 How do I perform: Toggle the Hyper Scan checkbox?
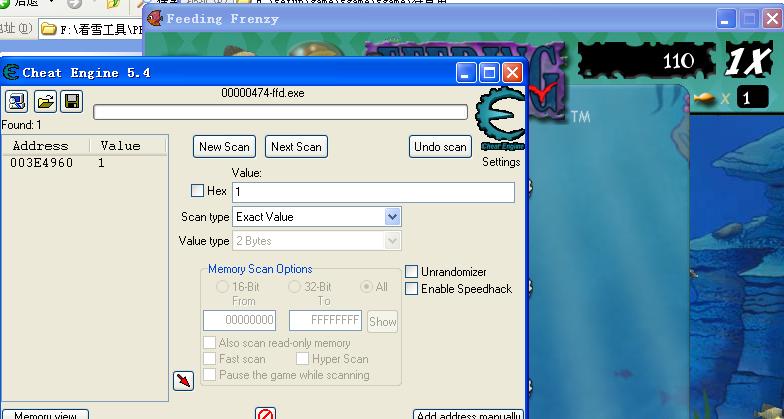(302, 358)
